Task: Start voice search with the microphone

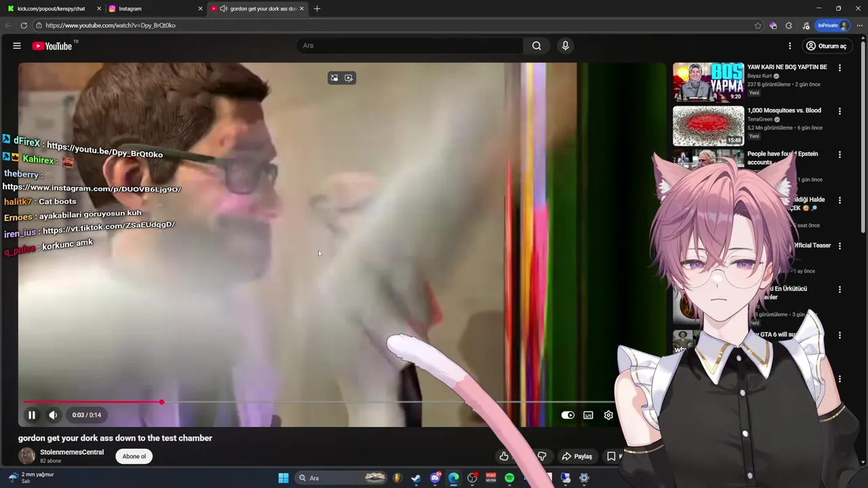Action: (565, 45)
